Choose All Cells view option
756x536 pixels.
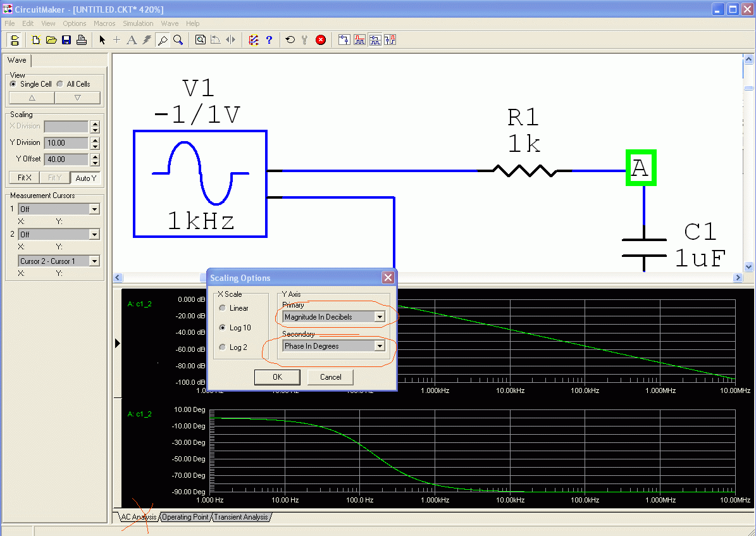pos(60,84)
